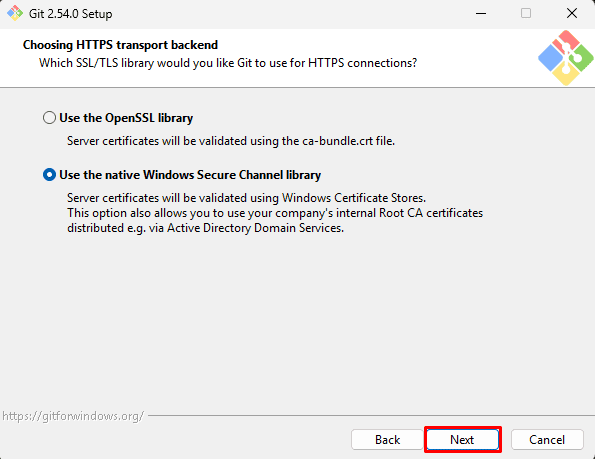Viewport: 595px width, 459px height.
Task: Click the 'Git 2.54.0 Setup' title bar text
Action: 71,14
